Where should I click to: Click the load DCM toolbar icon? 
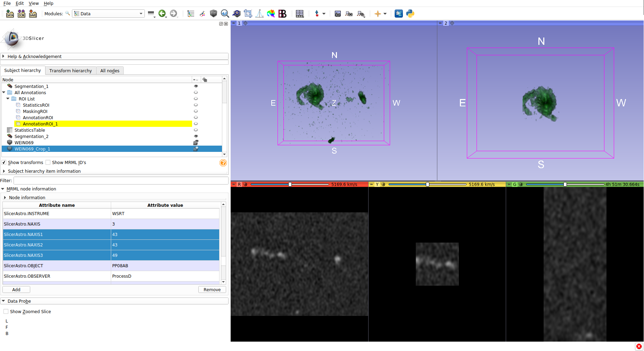[x=22, y=14]
